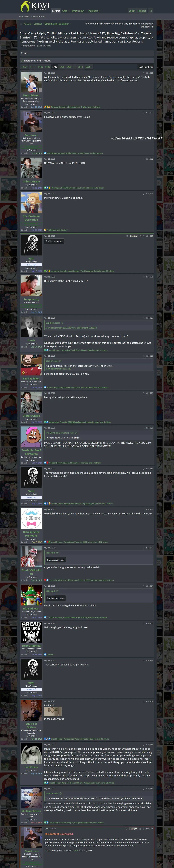The width and height of the screenshot is (174, 868).
Task: Jump to ClipBitch's quoted post arrow
Action: [x=62, y=323]
